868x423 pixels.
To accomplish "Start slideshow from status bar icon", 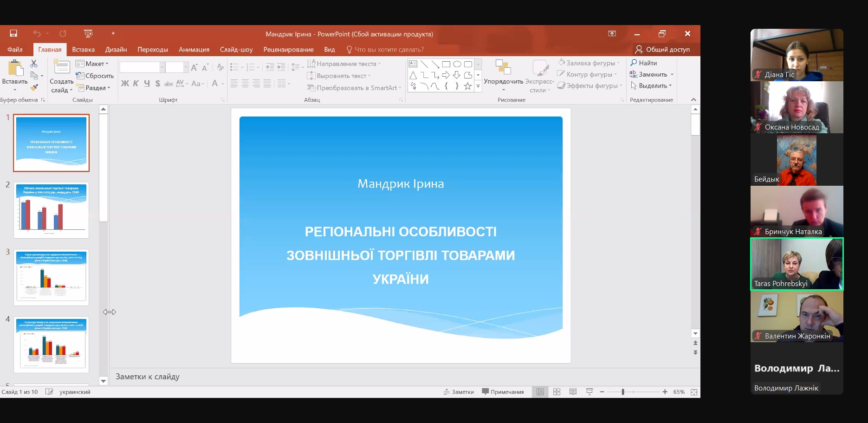I will (x=589, y=392).
